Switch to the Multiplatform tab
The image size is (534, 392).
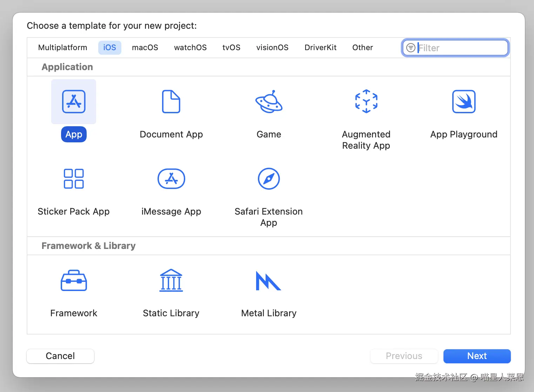coord(63,48)
